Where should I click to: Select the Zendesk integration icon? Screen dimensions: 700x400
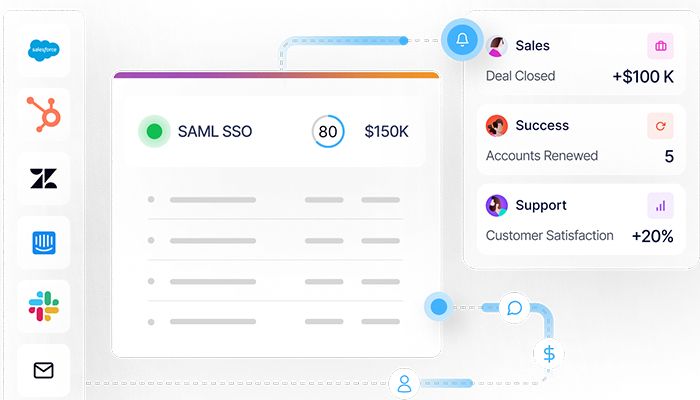44,179
